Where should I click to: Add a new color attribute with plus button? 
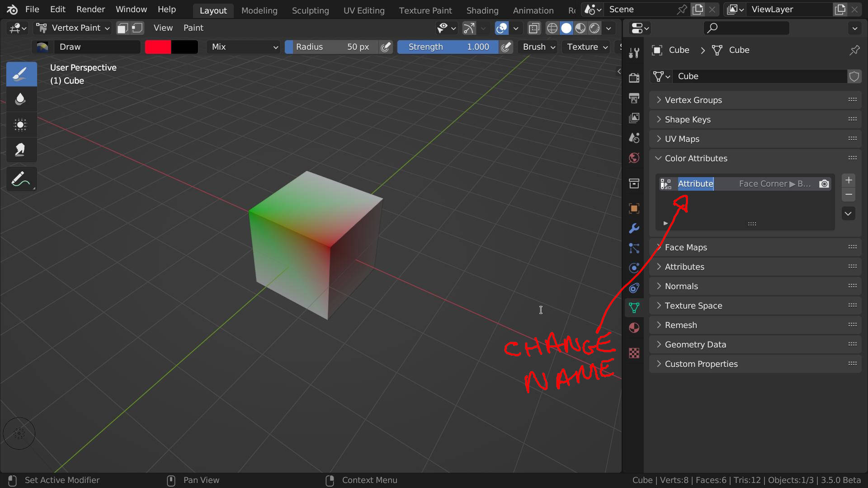pos(849,180)
